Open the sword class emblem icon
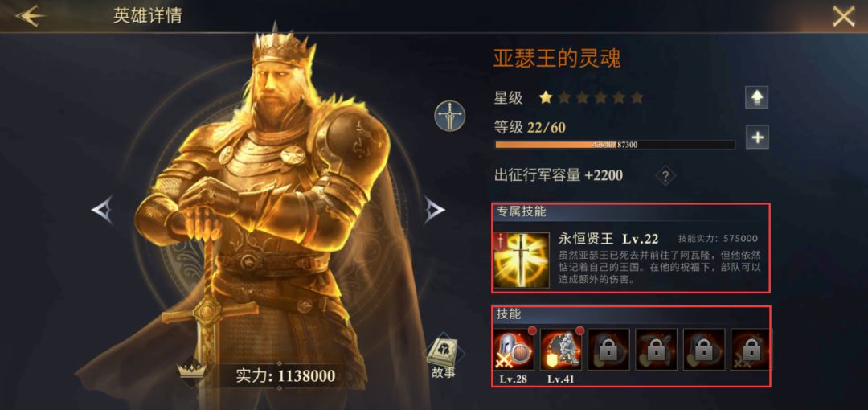The height and width of the screenshot is (410, 868). point(449,116)
